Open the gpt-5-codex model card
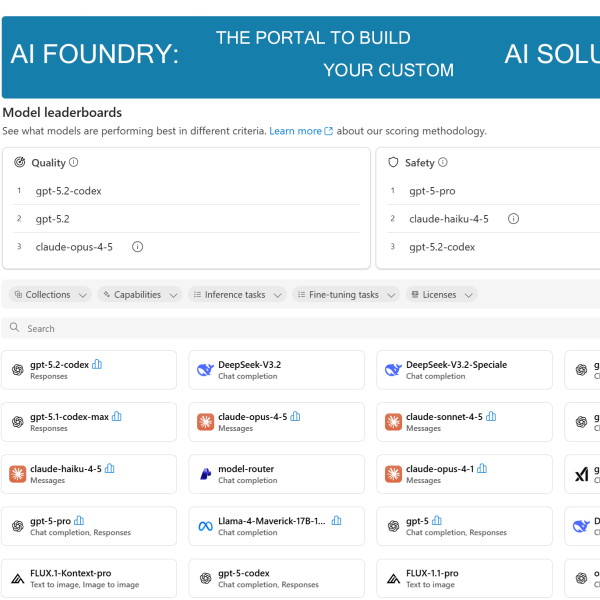 (x=277, y=578)
